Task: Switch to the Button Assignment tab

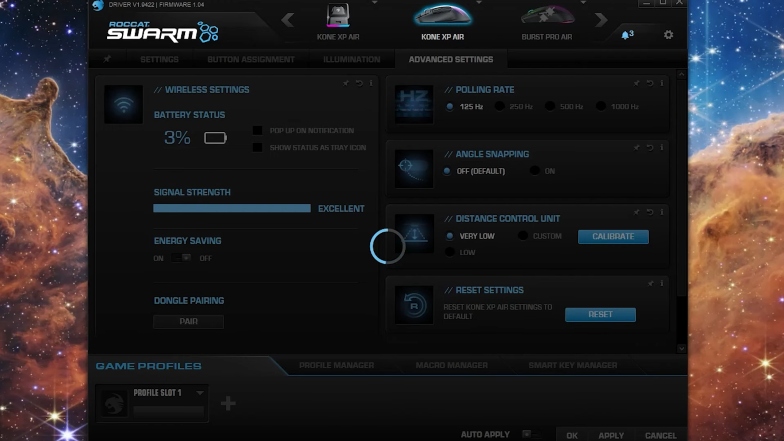Action: pos(251,59)
